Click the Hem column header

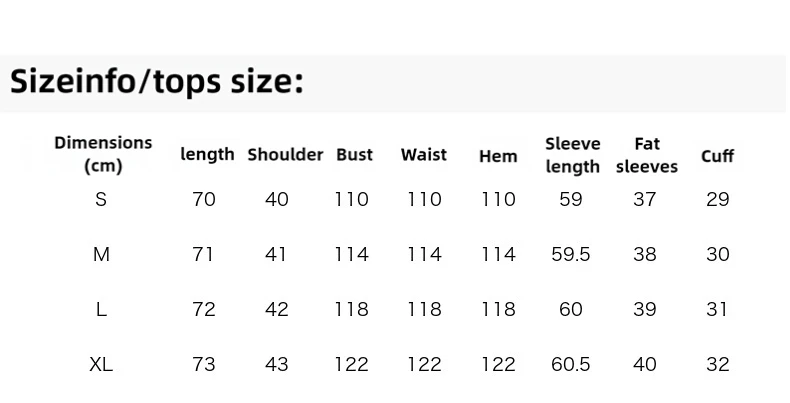(498, 156)
